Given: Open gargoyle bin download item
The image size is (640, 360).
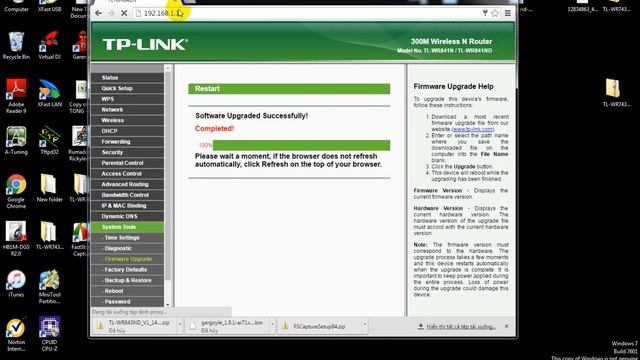Looking at the screenshot, I should tap(227, 326).
